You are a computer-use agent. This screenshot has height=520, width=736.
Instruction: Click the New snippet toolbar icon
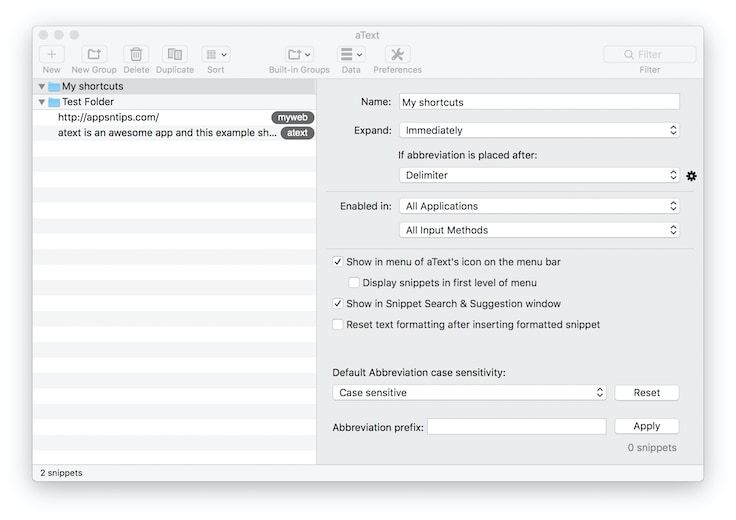pyautogui.click(x=52, y=55)
